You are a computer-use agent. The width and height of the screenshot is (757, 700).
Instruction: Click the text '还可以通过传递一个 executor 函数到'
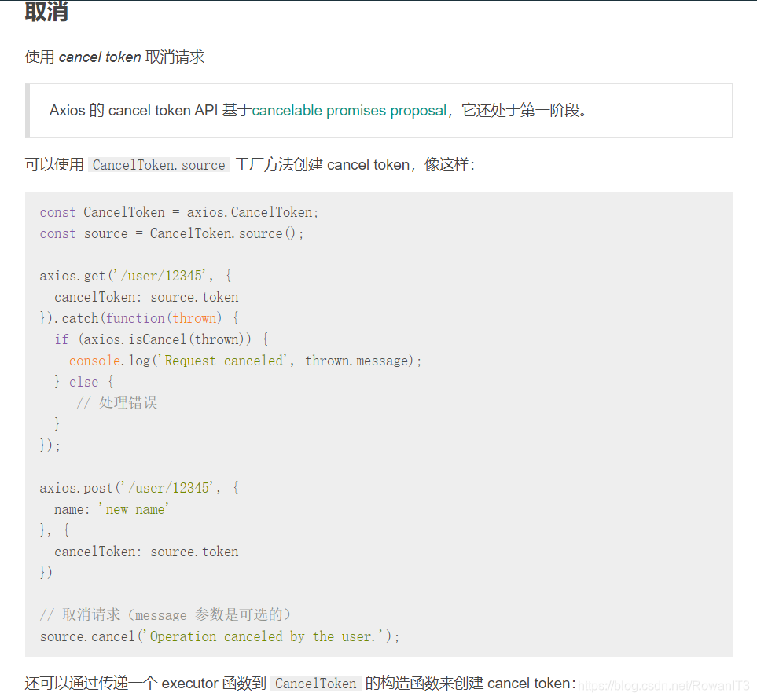[145, 684]
